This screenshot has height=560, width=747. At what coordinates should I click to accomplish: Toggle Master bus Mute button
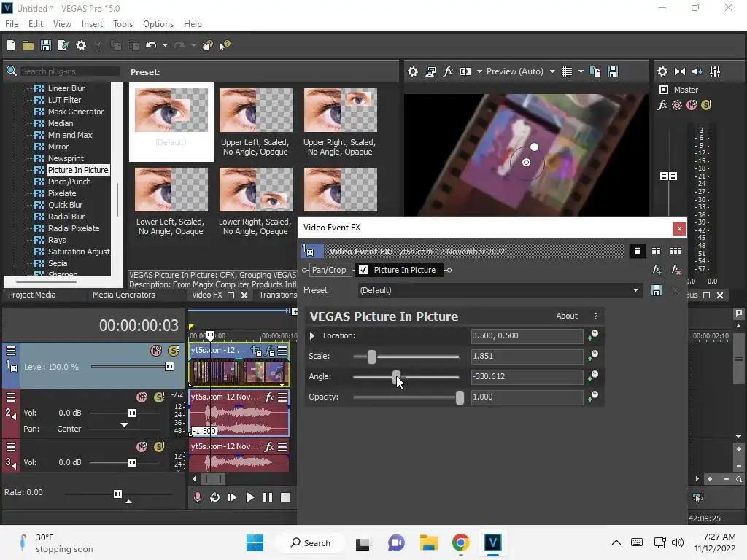[692, 105]
